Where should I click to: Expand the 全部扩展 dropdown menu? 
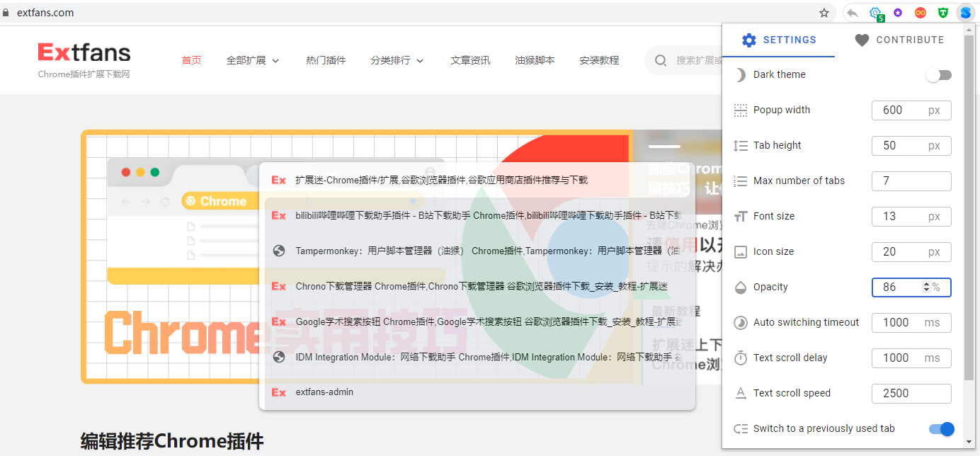(x=253, y=61)
